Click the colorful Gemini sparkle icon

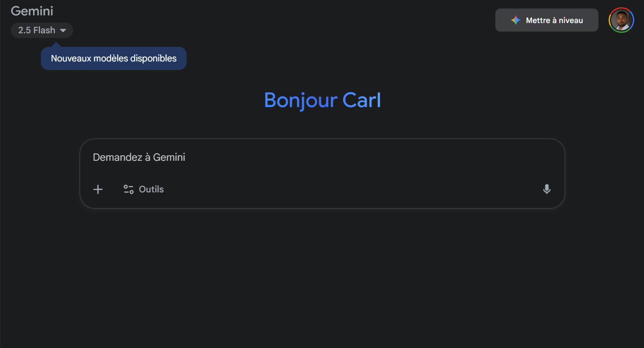coord(516,20)
